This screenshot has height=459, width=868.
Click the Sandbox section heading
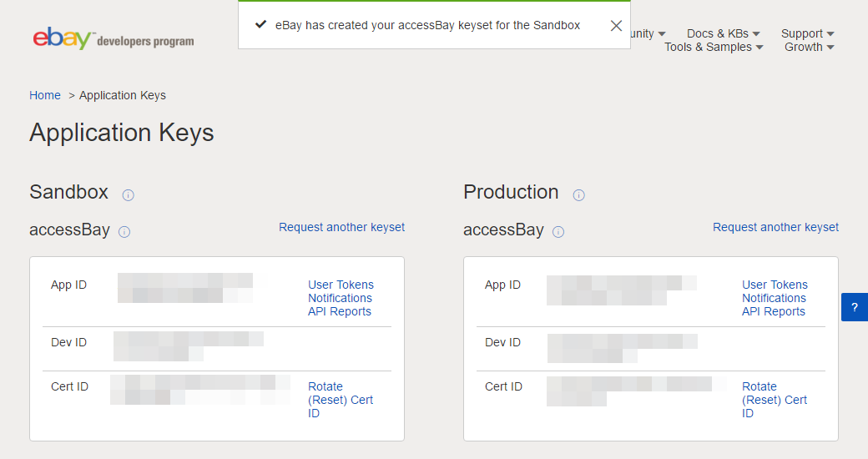pos(68,192)
